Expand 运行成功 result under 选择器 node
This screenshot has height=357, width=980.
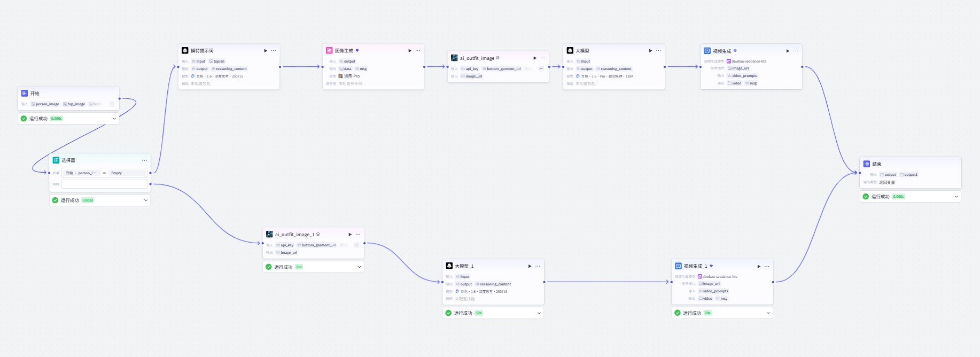[x=146, y=200]
